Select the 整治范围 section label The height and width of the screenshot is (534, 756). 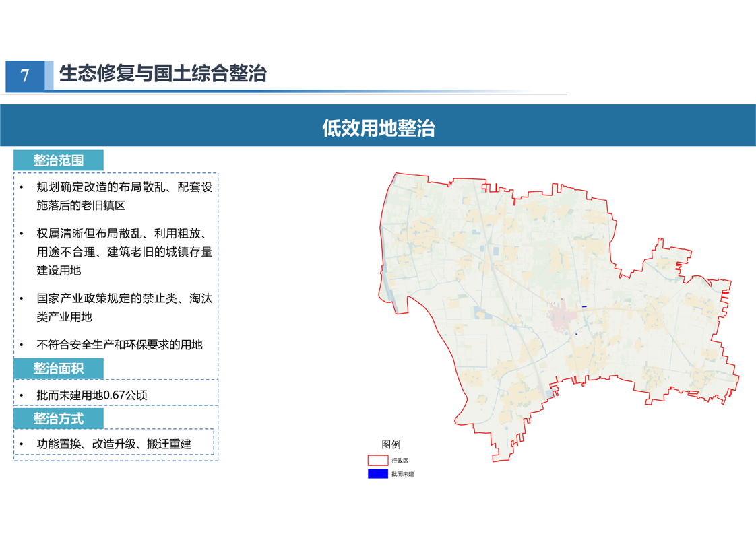click(59, 160)
